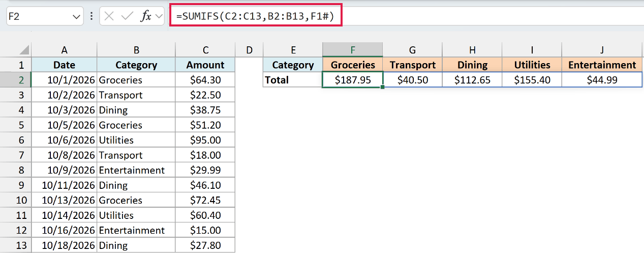This screenshot has height=253, width=644.
Task: Open Insert Function fx button
Action: coord(146,16)
